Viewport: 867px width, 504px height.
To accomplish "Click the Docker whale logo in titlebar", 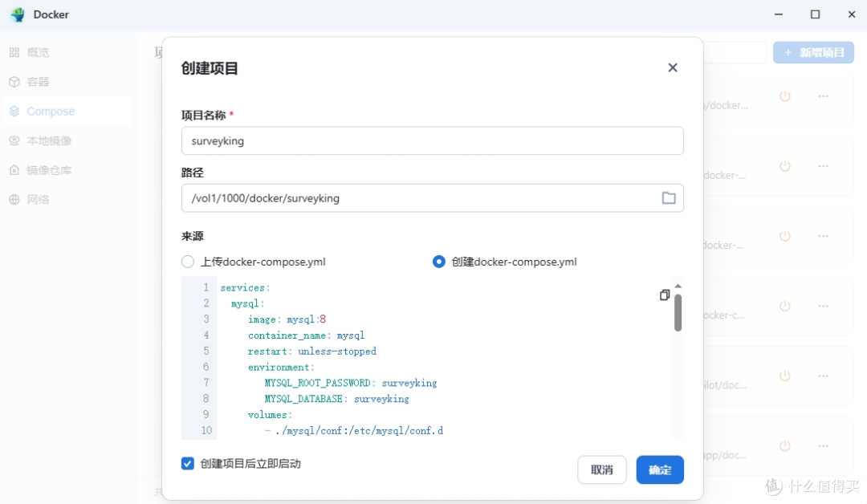I will point(18,14).
